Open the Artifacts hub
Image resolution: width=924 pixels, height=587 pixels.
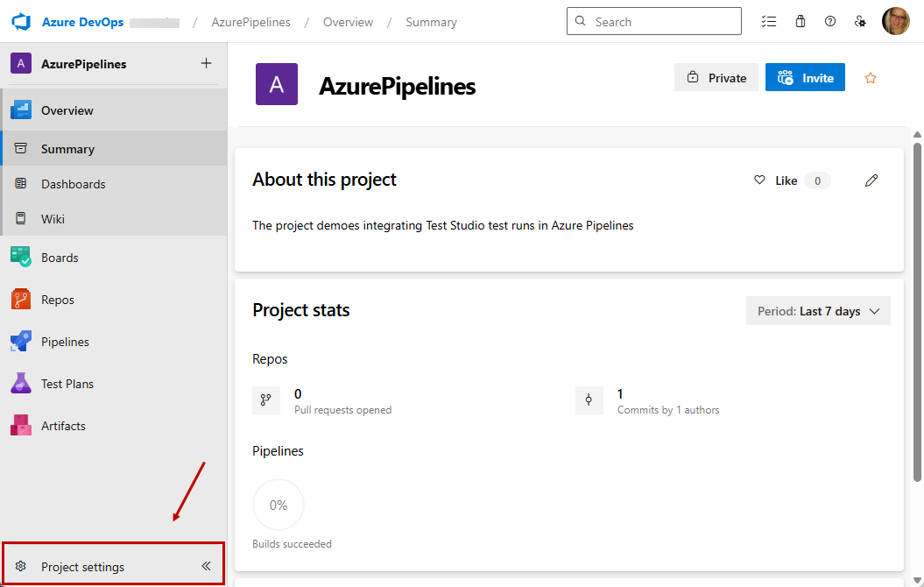tap(115, 426)
